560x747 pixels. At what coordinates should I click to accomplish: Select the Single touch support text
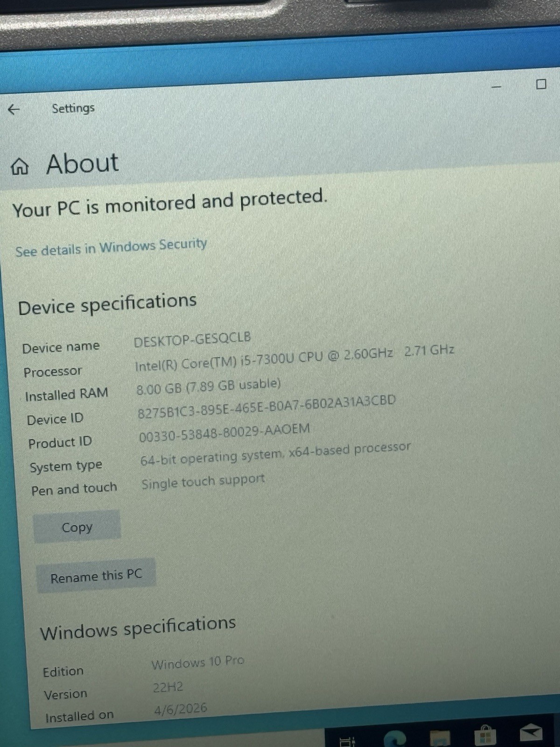point(203,482)
